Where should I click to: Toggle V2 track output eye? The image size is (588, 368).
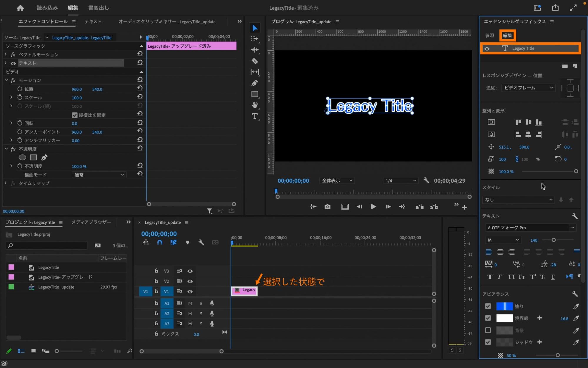[x=190, y=281]
